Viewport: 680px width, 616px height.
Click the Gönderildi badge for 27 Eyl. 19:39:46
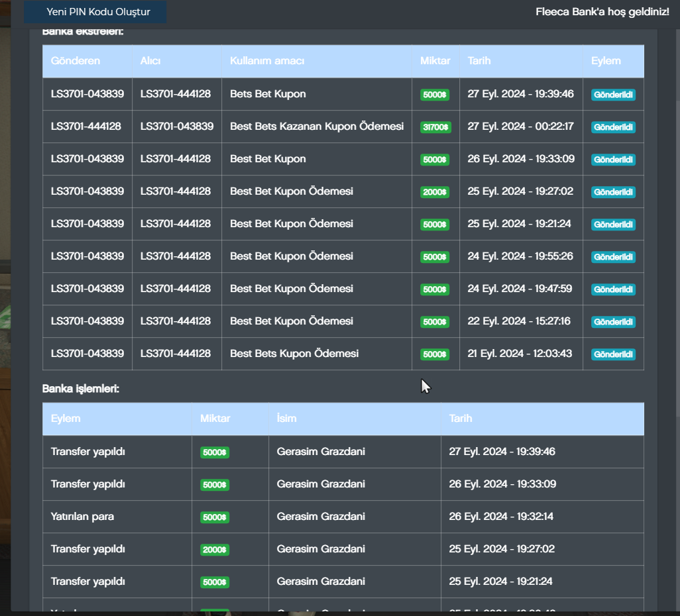[613, 95]
